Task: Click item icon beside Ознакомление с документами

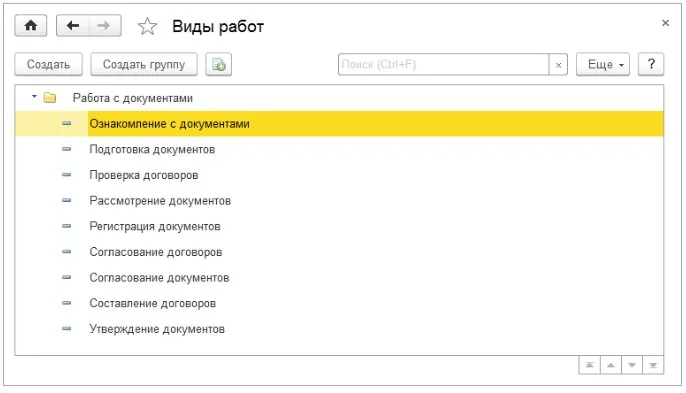Action: 66,123
